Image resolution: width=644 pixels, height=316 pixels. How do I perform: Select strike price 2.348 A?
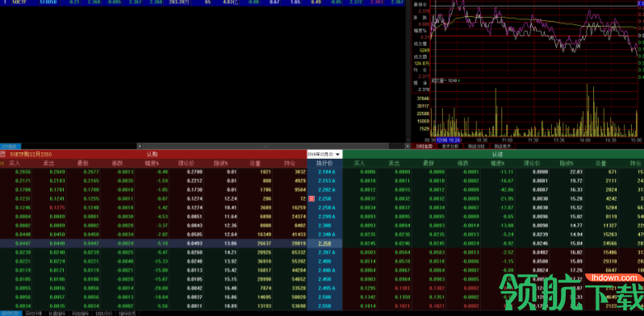point(327,235)
